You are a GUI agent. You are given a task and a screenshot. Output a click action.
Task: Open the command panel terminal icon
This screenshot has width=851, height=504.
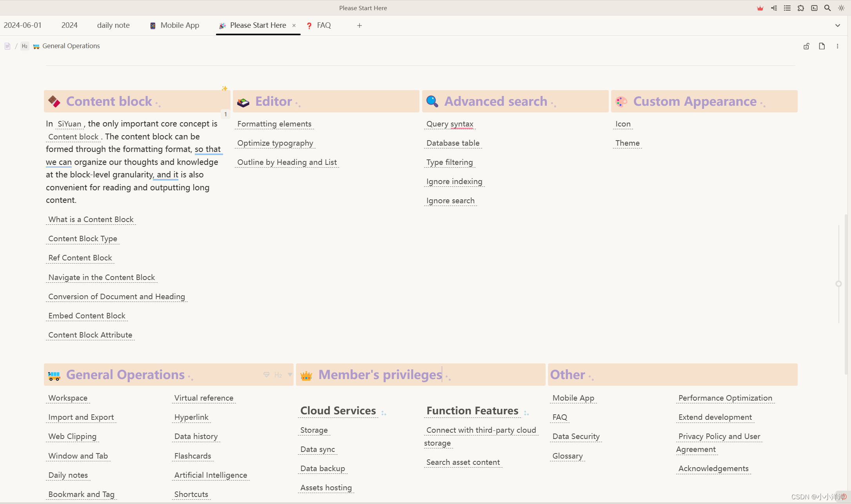(814, 8)
